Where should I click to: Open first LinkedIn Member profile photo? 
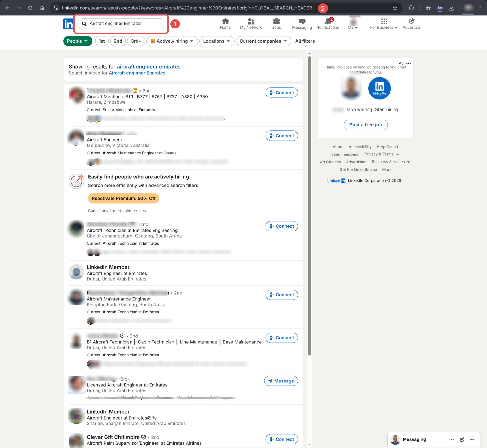point(76,272)
